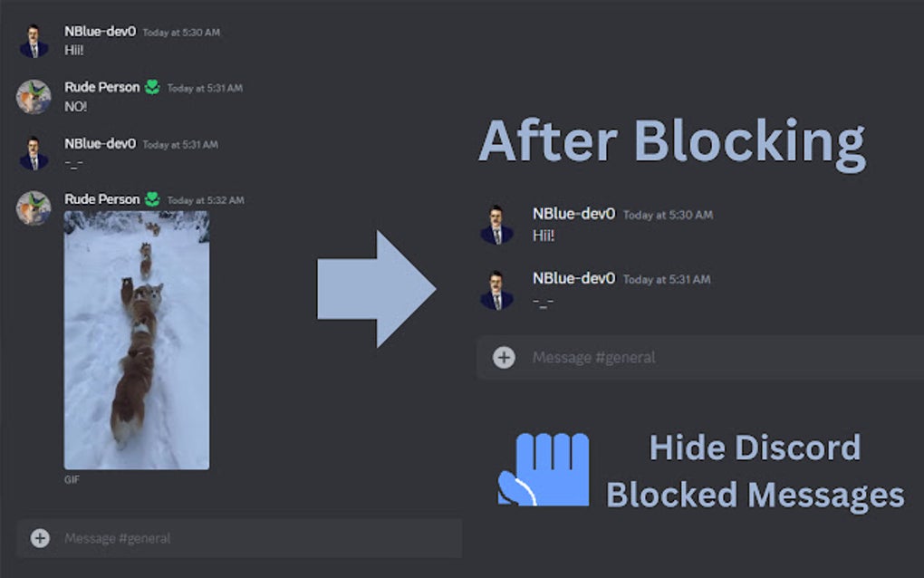This screenshot has height=578, width=924.
Task: Click NBlue-dev0's avatar in the After Blocking chat
Action: point(498,221)
